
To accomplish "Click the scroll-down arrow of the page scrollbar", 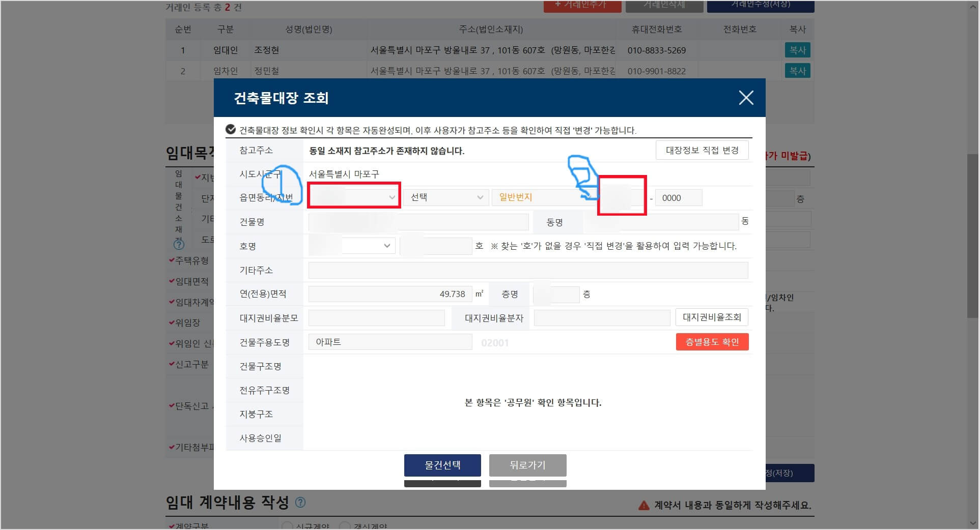I will 972,523.
